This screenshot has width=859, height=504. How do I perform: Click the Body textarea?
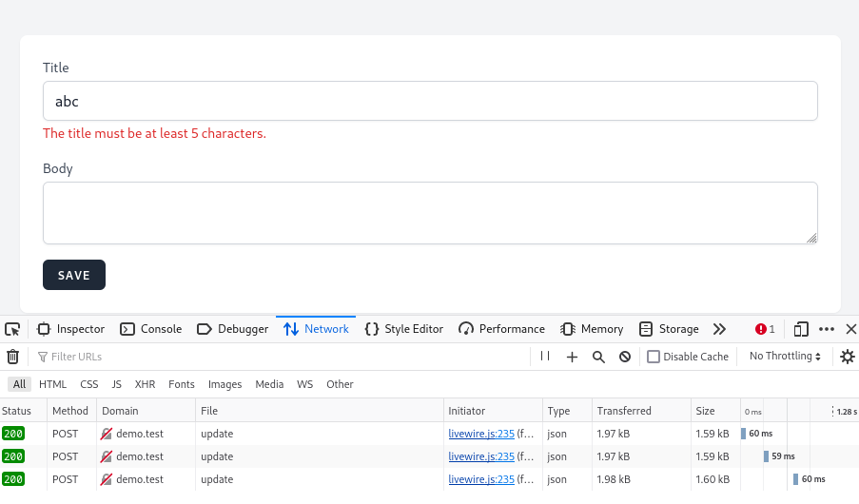pos(430,213)
